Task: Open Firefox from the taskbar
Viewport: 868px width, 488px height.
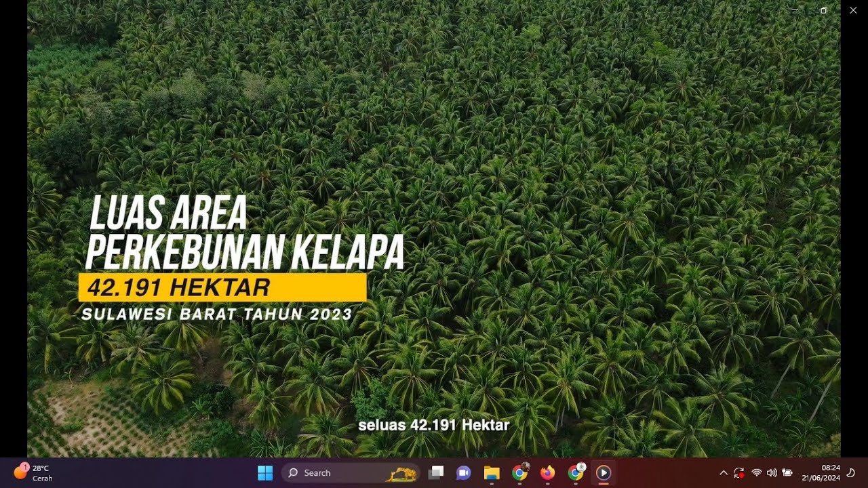Action: coord(548,472)
